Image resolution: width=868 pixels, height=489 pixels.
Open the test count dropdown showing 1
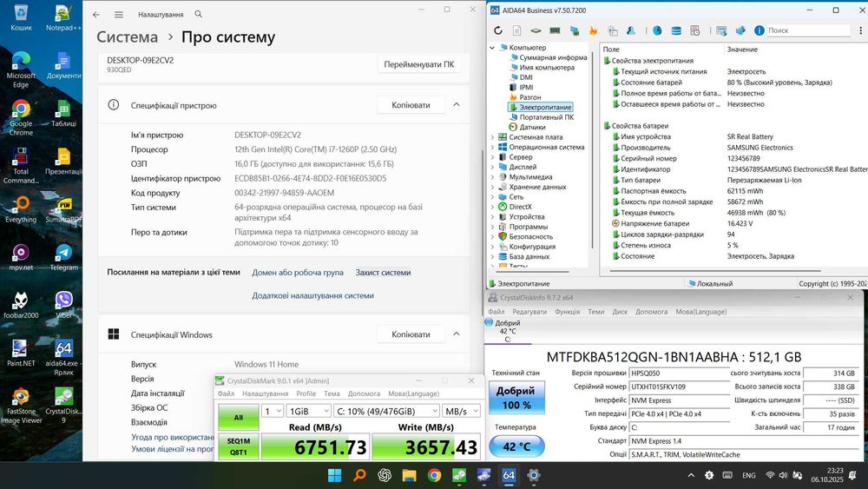coord(272,411)
